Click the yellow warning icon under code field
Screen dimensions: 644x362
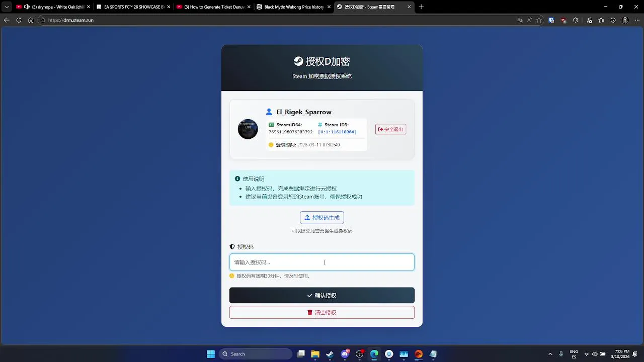(x=232, y=276)
